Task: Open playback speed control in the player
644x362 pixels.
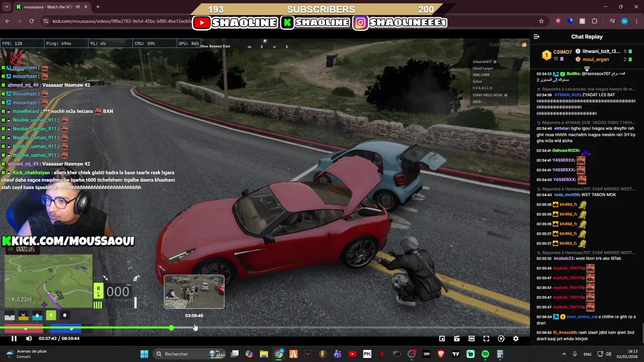Action: click(x=501, y=338)
